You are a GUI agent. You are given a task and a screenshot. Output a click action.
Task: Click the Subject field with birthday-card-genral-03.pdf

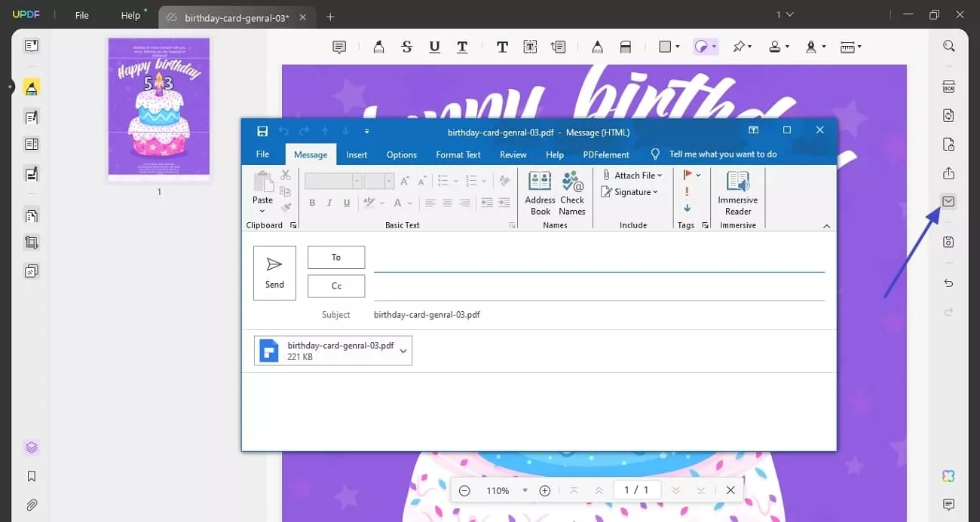[599, 315]
